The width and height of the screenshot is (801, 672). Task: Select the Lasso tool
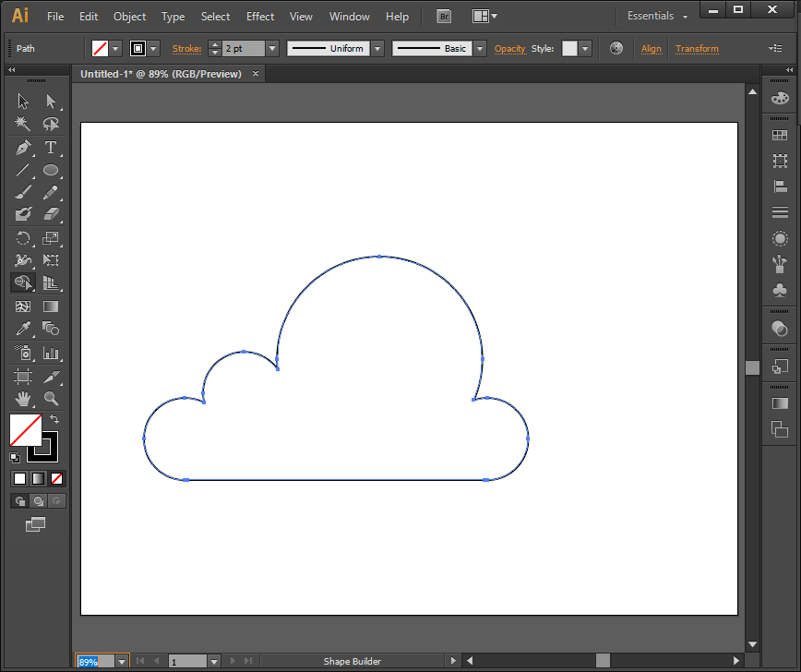point(51,124)
